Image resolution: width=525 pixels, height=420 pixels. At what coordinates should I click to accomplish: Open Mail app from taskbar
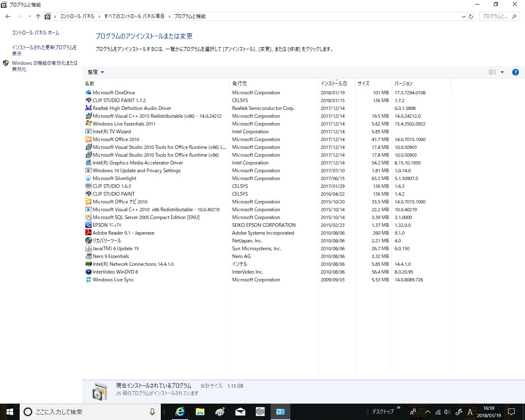point(240,412)
